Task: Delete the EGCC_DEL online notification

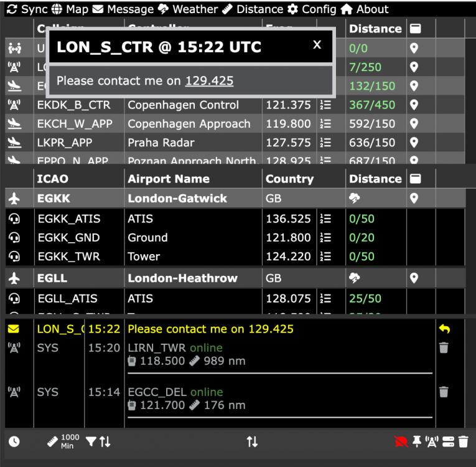Action: click(x=444, y=392)
